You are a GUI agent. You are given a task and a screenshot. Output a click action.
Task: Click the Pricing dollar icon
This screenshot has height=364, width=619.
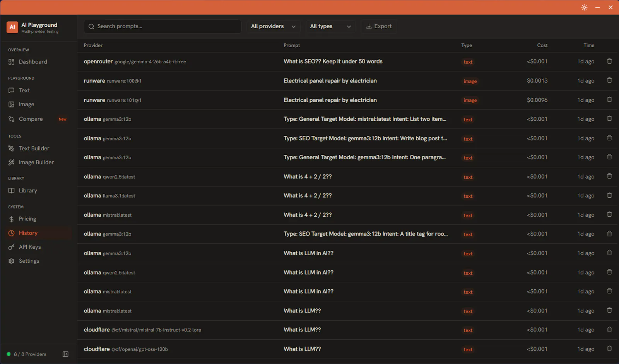12,219
